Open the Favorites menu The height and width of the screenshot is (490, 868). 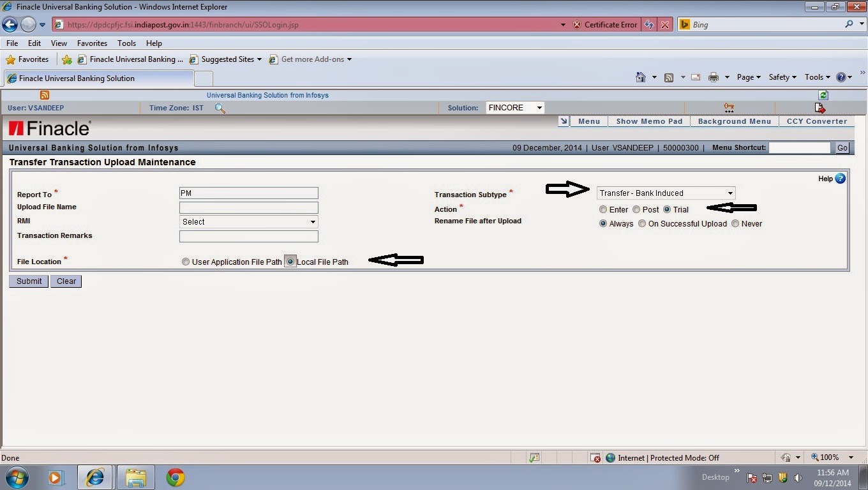click(x=92, y=43)
